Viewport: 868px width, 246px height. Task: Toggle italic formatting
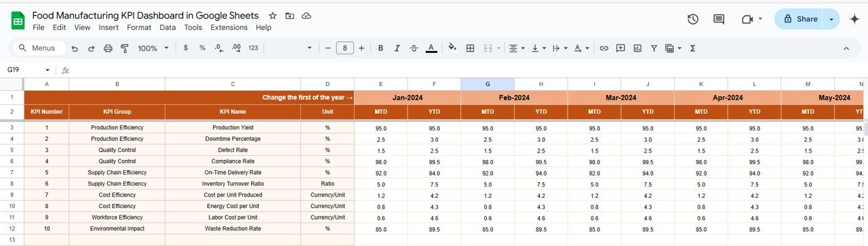(x=397, y=48)
